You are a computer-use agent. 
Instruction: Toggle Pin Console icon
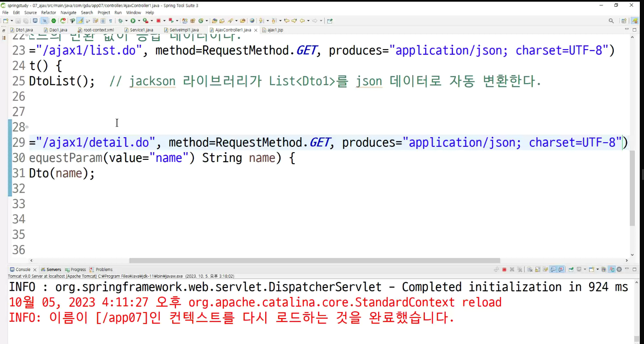pos(571,269)
